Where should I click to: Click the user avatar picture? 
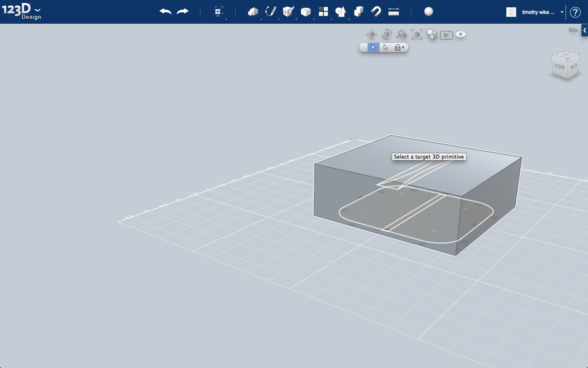(x=511, y=12)
